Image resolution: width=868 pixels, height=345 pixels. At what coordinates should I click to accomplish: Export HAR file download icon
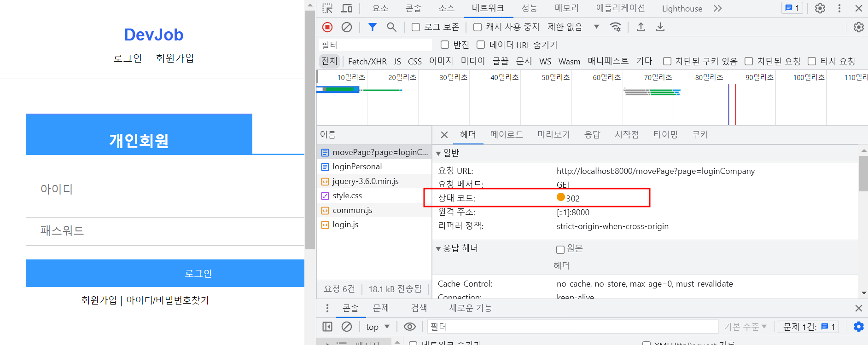click(x=660, y=27)
